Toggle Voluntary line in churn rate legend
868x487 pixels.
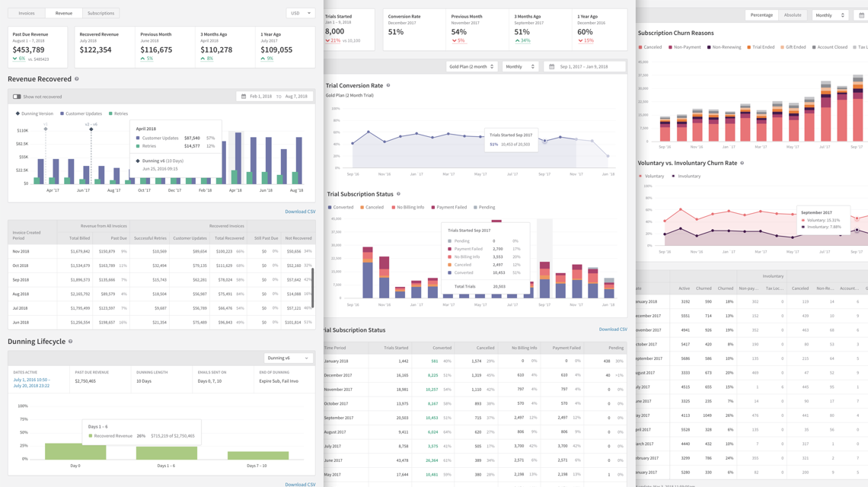tap(652, 176)
